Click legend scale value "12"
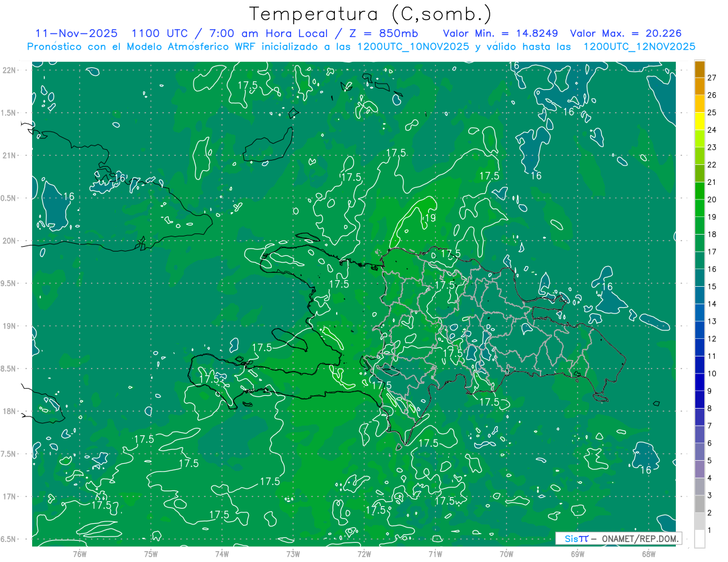728x562 pixels. coord(712,339)
